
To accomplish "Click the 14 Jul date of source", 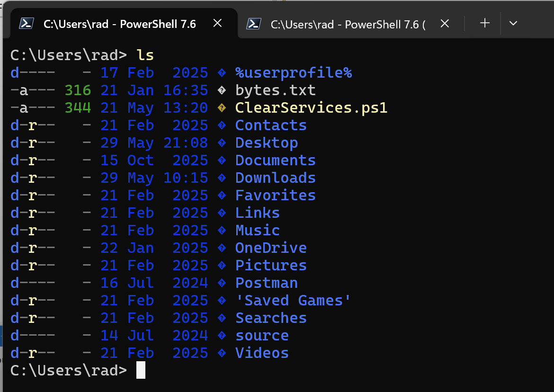I will coord(127,336).
